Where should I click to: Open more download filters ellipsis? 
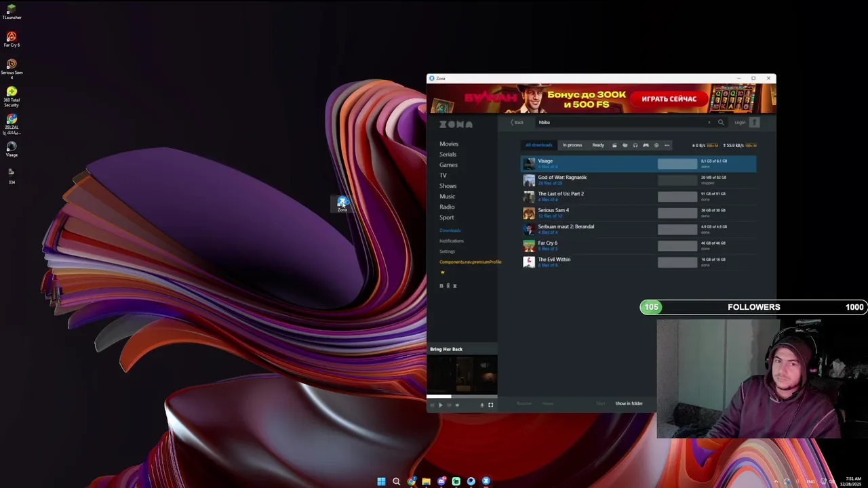pos(667,145)
